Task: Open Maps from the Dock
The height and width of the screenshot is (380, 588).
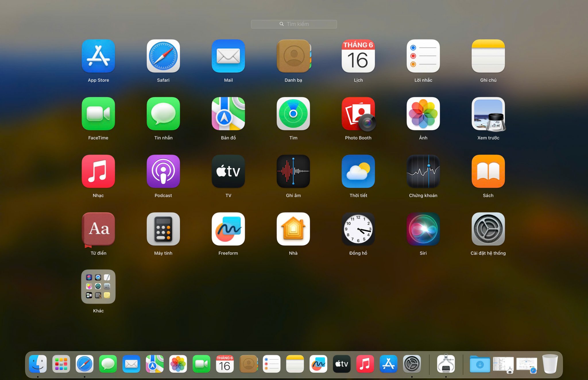Action: (155, 364)
